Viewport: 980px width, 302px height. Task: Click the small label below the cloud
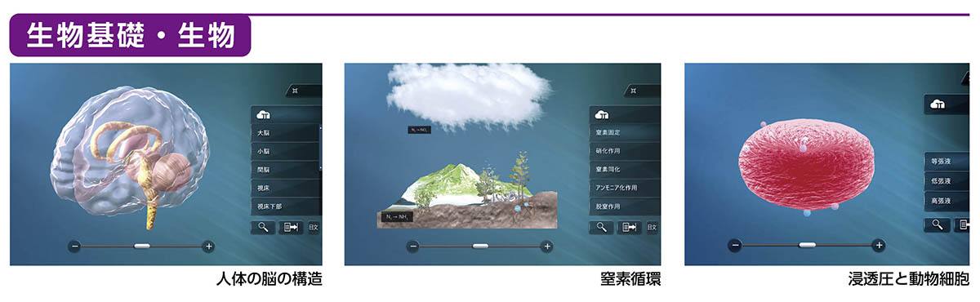(x=419, y=129)
